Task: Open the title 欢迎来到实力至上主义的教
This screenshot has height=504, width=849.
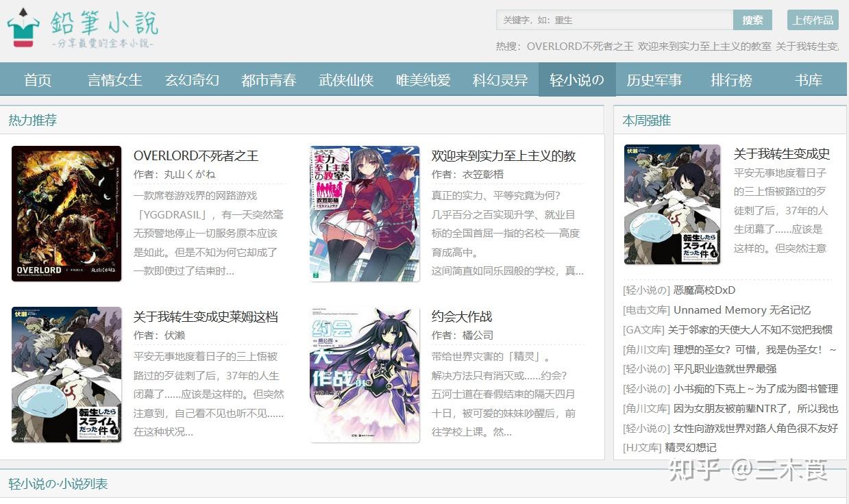Action: point(504,155)
